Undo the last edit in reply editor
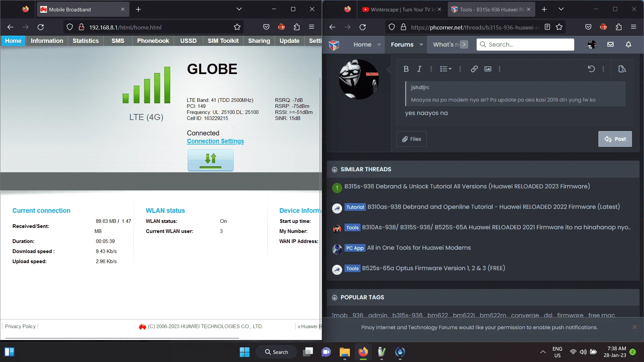 (x=591, y=69)
